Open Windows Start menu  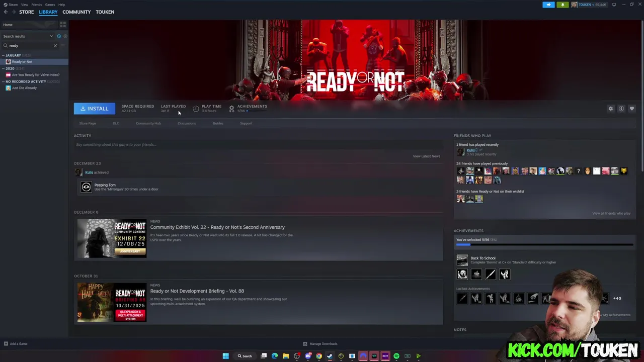(x=226, y=356)
